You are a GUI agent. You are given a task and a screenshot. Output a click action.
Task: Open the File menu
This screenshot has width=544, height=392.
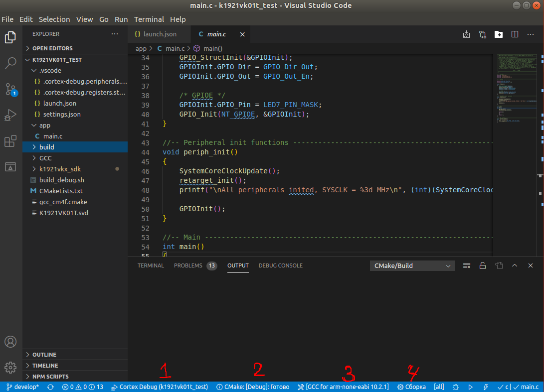click(7, 19)
